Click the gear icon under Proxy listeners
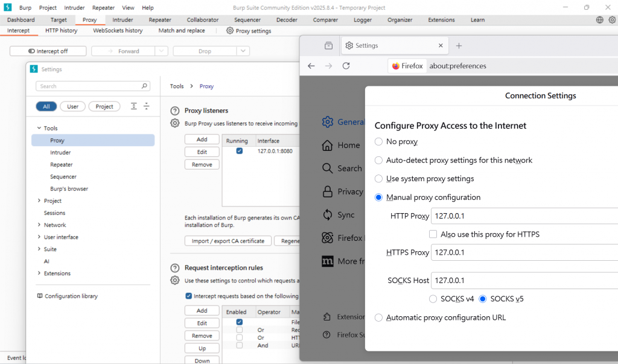The width and height of the screenshot is (618, 364). pos(174,123)
